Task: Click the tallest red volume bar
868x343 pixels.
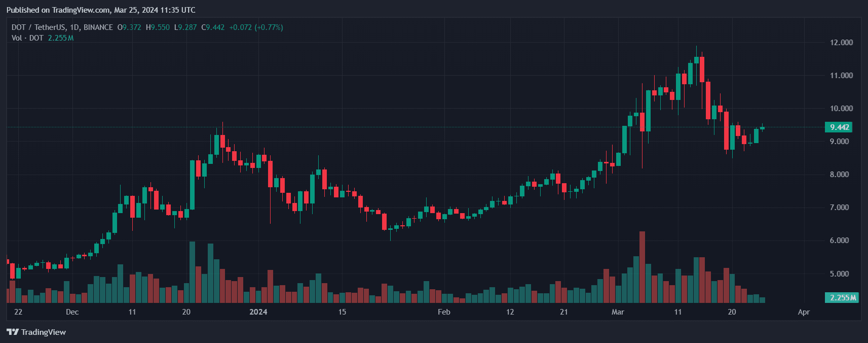Action: [642, 267]
